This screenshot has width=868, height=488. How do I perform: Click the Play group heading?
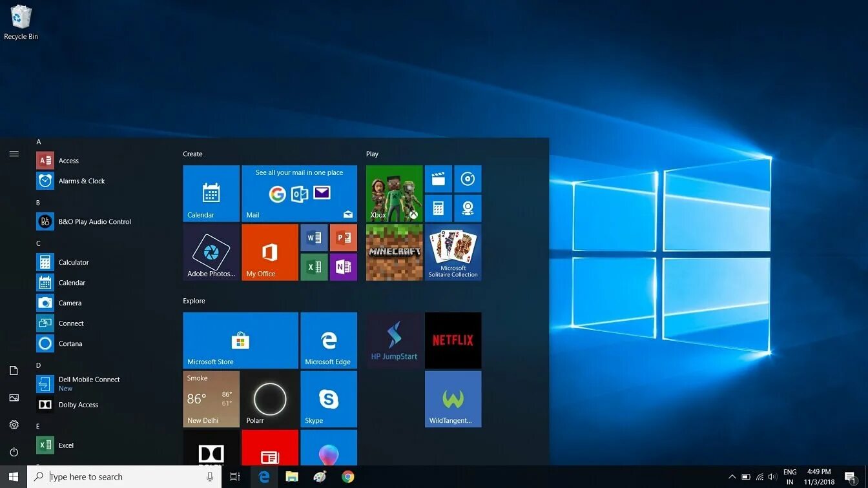tap(372, 154)
